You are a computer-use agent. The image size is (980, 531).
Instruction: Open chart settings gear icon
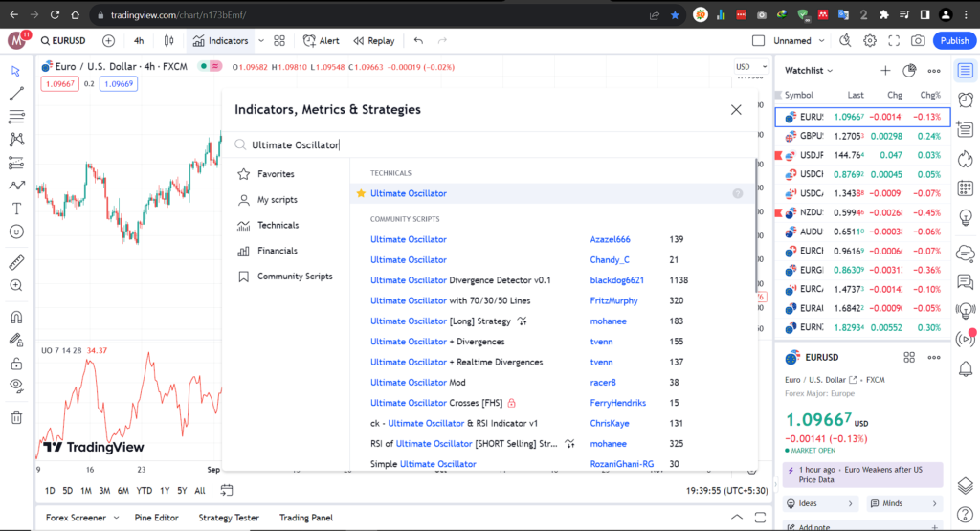tap(869, 41)
